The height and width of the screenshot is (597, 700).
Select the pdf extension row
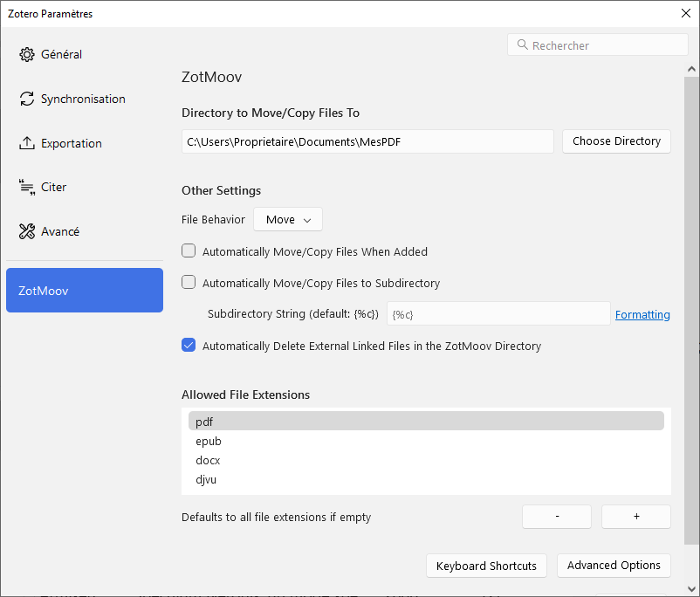coord(426,421)
